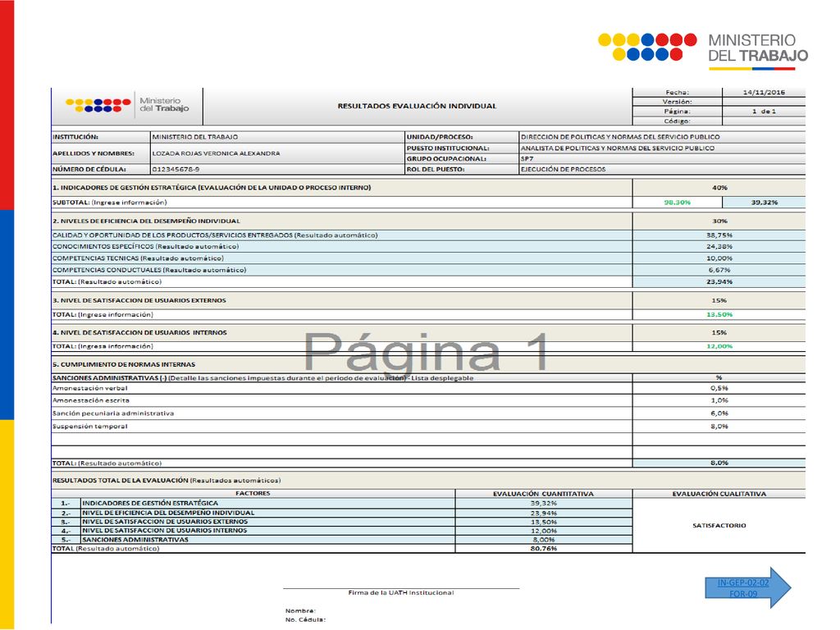The width and height of the screenshot is (840, 630).
Task: Click the 'FACTORES' column header
Action: click(x=253, y=493)
